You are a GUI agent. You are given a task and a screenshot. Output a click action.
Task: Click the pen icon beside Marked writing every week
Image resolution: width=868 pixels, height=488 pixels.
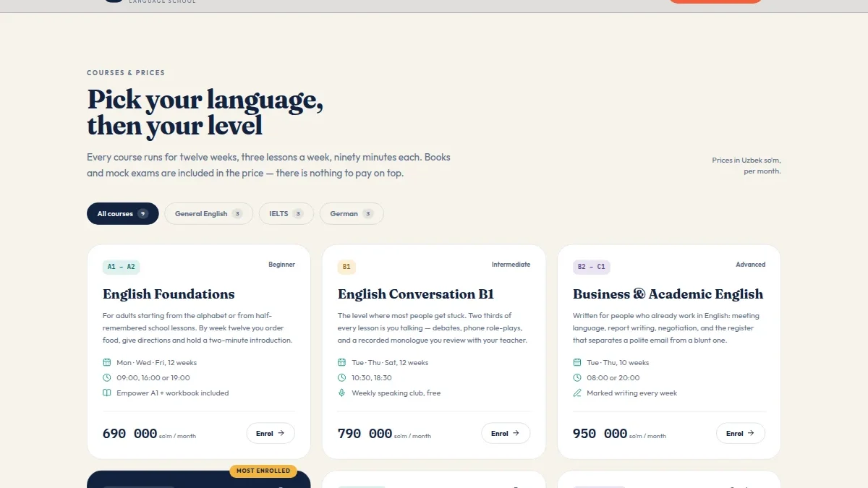click(x=577, y=393)
